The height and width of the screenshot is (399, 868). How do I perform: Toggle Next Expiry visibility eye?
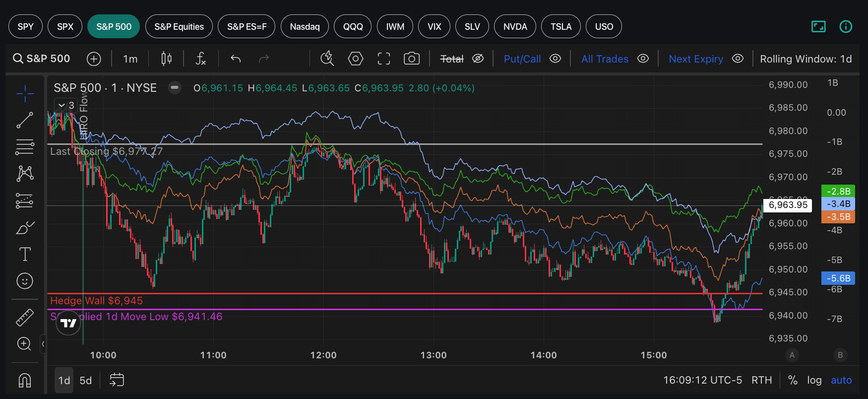738,59
